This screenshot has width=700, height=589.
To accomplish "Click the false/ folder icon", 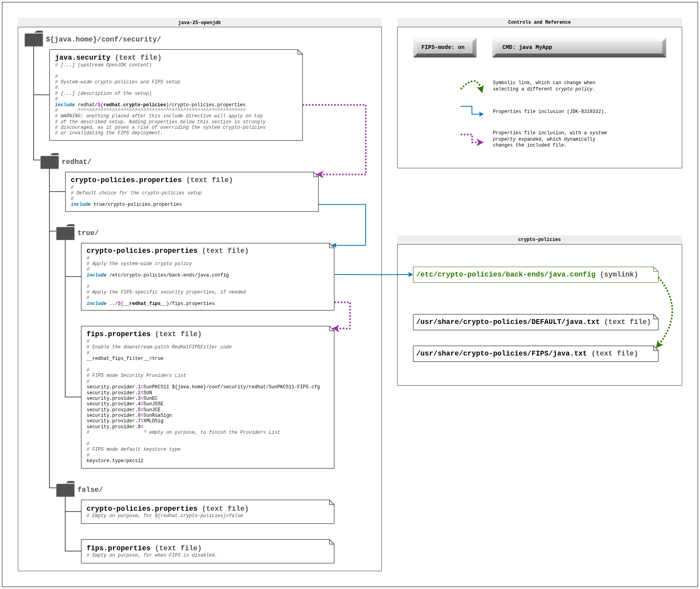I will (x=65, y=489).
